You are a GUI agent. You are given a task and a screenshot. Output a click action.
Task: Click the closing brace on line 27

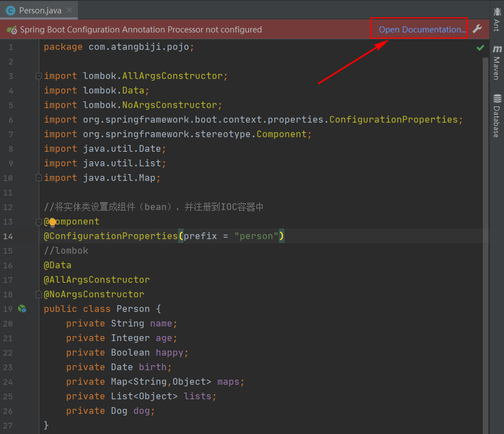click(46, 426)
